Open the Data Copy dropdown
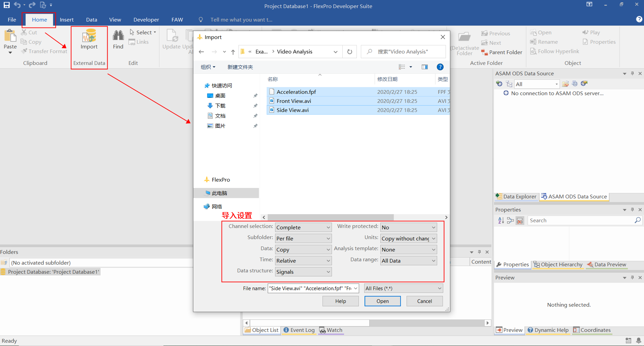Viewport: 644px width, 346px height. pos(303,250)
